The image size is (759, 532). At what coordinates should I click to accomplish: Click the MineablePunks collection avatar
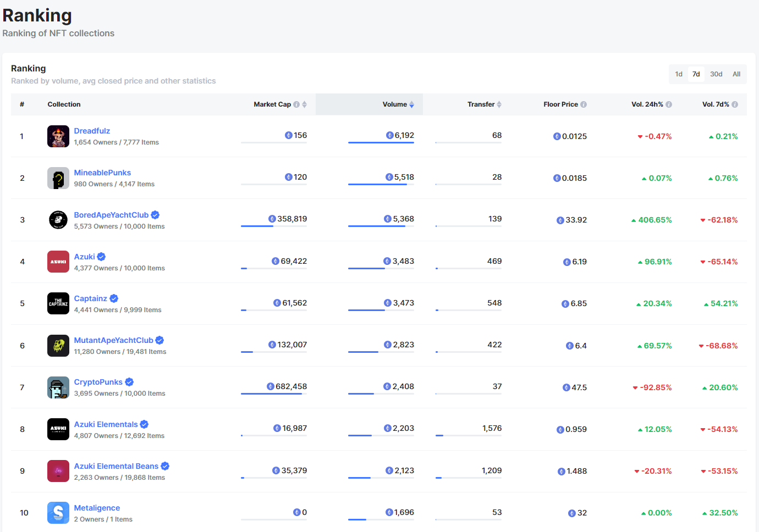point(58,178)
